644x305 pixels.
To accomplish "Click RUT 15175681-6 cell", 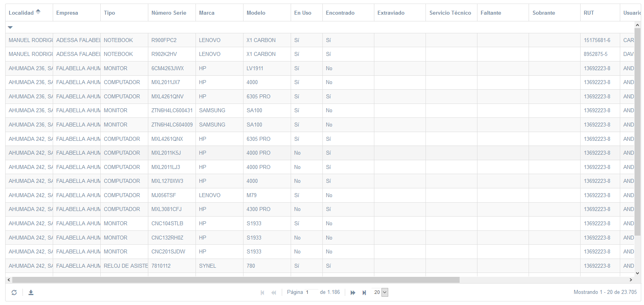I will coord(600,40).
